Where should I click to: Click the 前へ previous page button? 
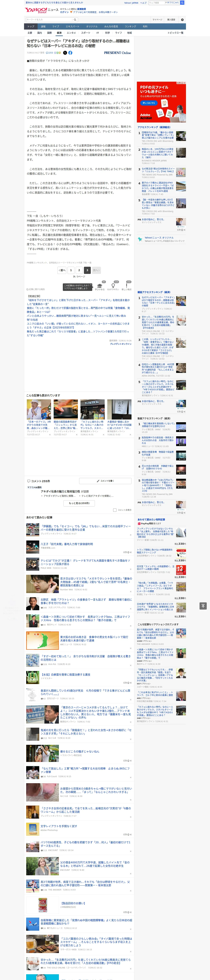62,270
